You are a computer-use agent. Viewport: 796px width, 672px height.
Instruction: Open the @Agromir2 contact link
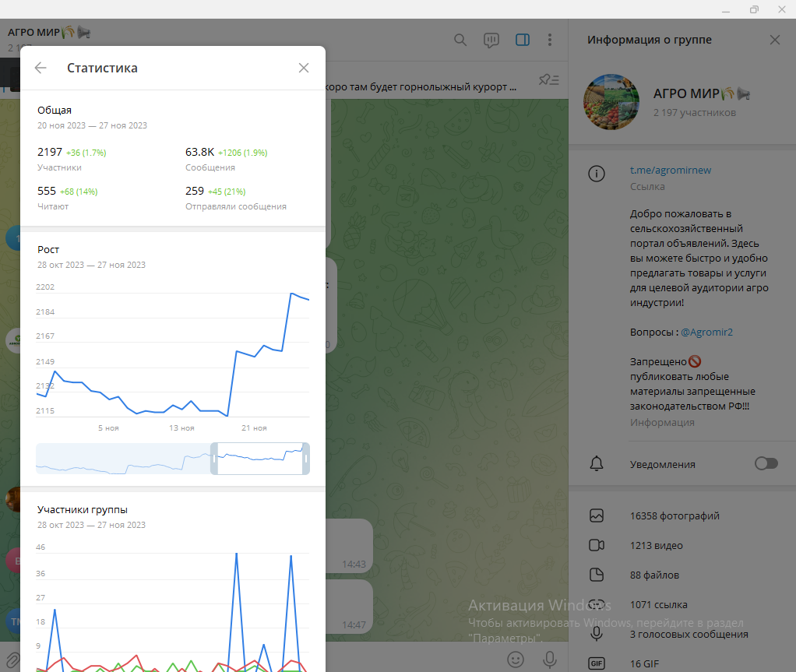(x=706, y=332)
